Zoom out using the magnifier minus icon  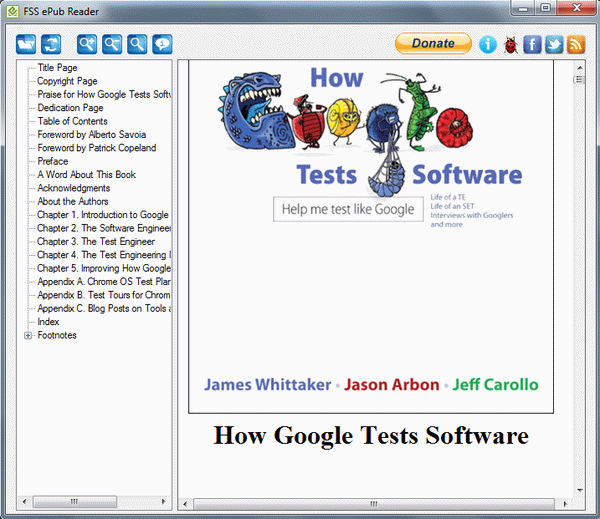pos(112,44)
